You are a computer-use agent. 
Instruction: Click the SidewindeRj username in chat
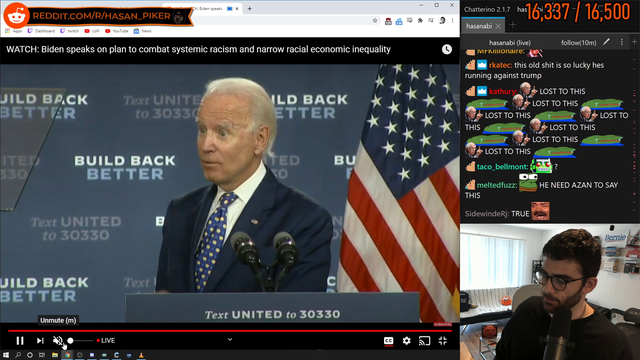pos(487,214)
